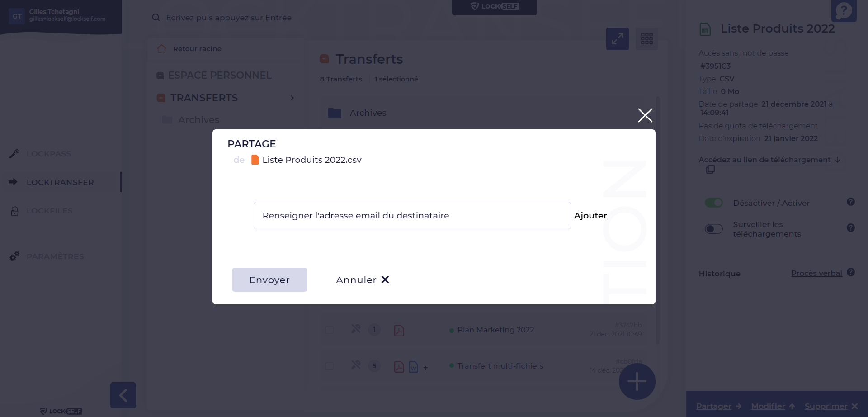The width and height of the screenshot is (868, 417).
Task: Focus the recipient email address field
Action: (412, 216)
